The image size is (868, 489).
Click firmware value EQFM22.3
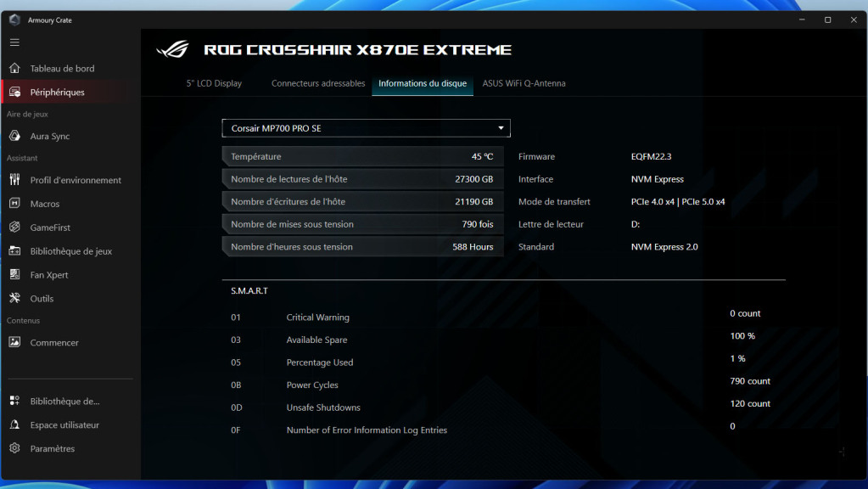651,156
